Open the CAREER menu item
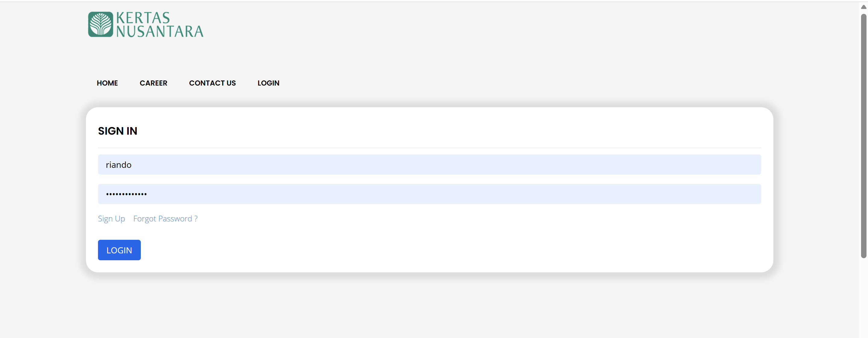868x338 pixels. [x=153, y=83]
